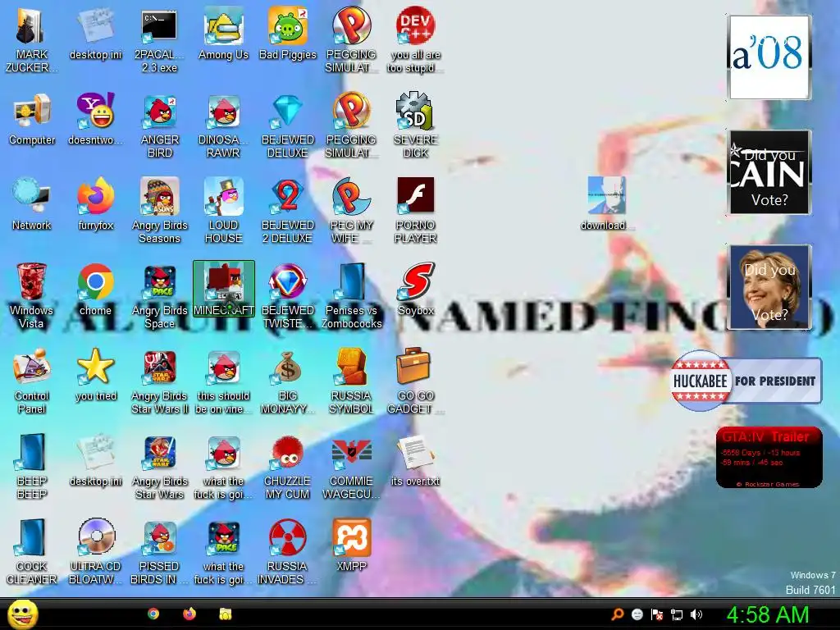Open the furryfox Firefox shortcut
The width and height of the screenshot is (840, 630).
click(x=95, y=205)
